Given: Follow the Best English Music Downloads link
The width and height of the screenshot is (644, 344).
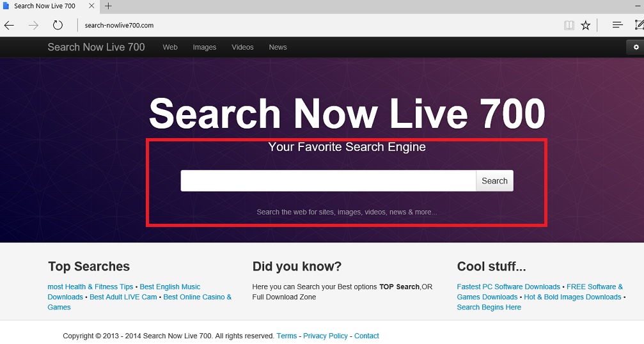Looking at the screenshot, I should [x=169, y=287].
